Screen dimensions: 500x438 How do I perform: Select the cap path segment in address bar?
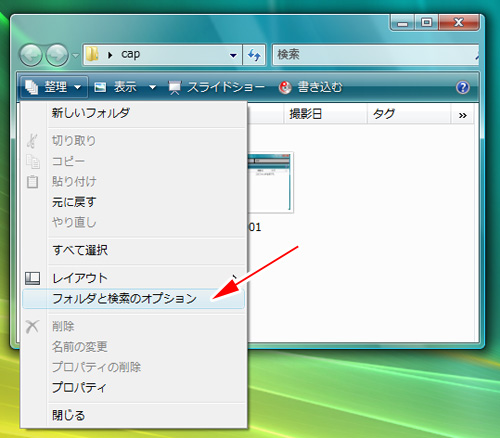(130, 54)
